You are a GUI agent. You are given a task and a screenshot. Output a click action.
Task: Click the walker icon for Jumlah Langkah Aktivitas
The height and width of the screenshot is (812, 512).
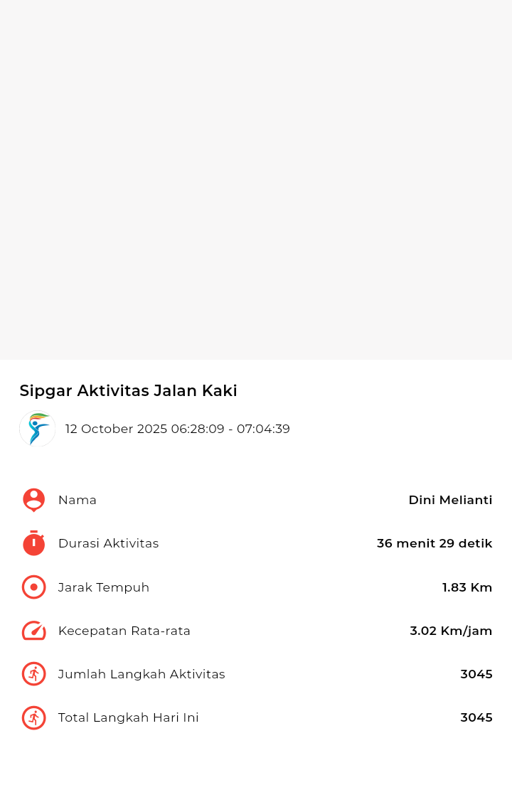point(33,674)
